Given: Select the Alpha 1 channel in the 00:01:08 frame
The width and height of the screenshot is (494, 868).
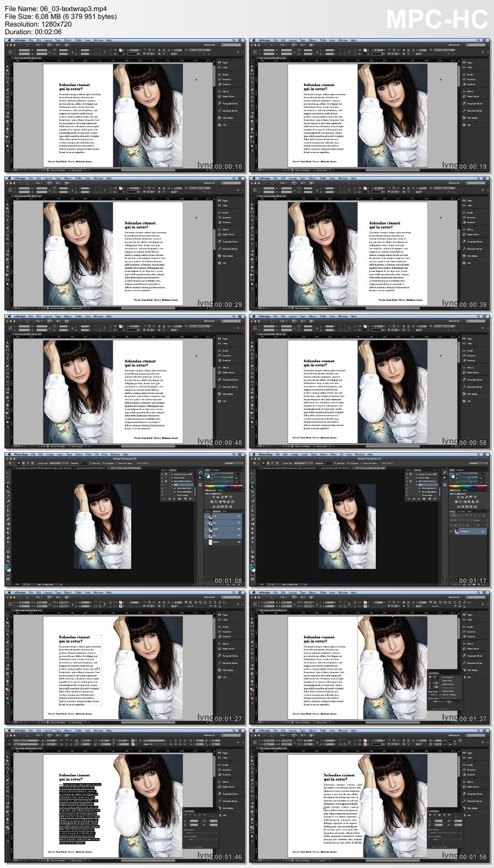Looking at the screenshot, I should [216, 542].
